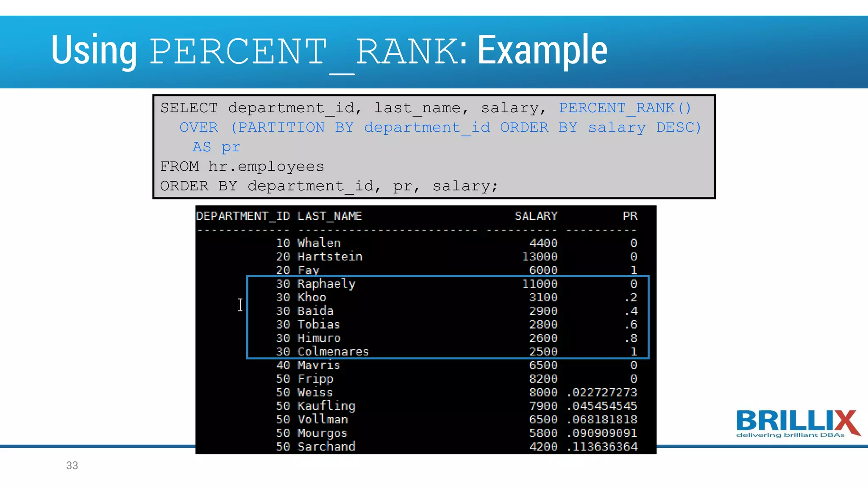Click the PR column header
868x488 pixels.
[630, 216]
